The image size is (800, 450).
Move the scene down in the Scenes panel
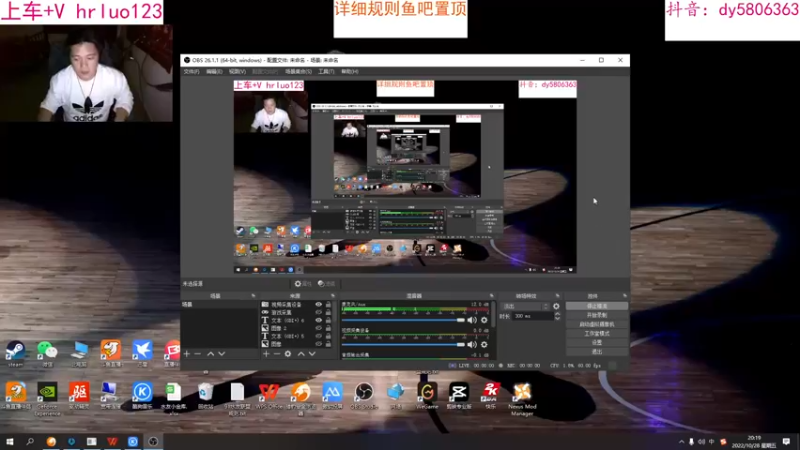(221, 354)
